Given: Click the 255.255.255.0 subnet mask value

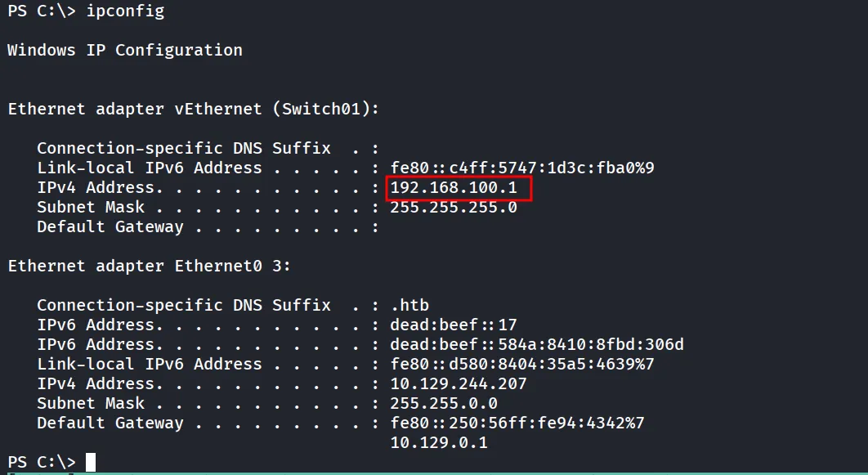Looking at the screenshot, I should [x=454, y=207].
